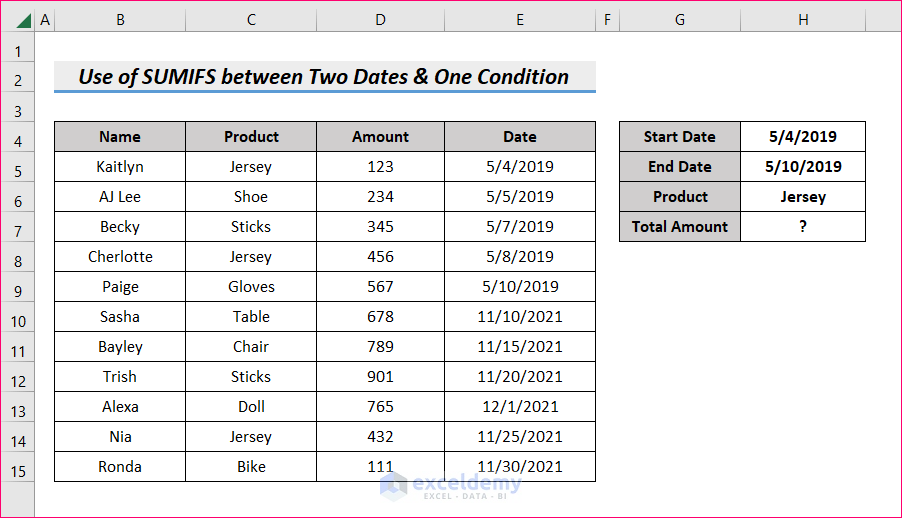Click the Total Amount label cell

680,227
